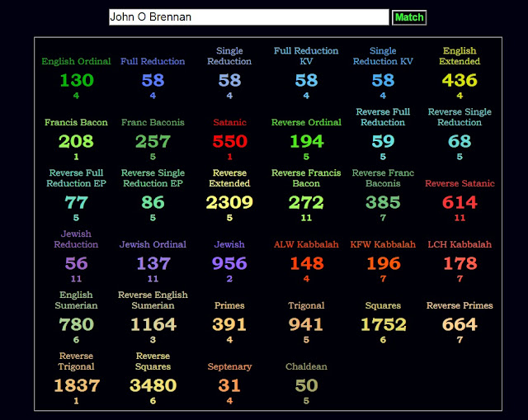Click the Franc Baconis value 257

click(153, 141)
